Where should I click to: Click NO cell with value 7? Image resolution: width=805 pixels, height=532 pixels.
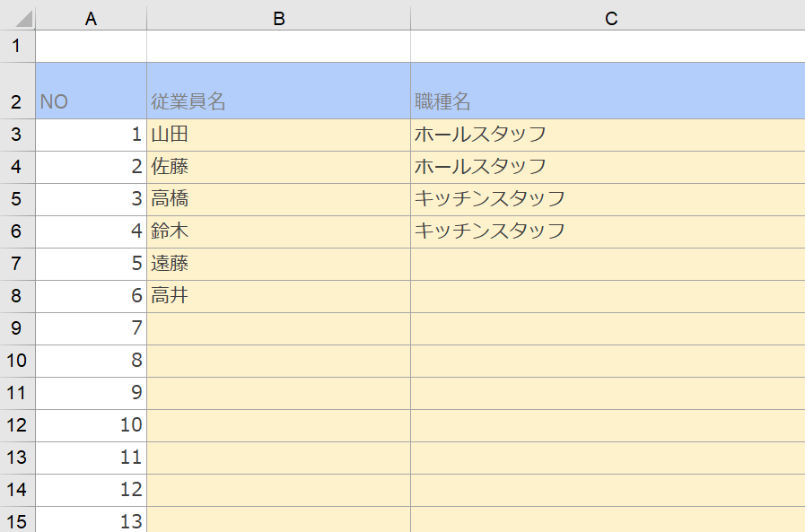click(x=91, y=329)
